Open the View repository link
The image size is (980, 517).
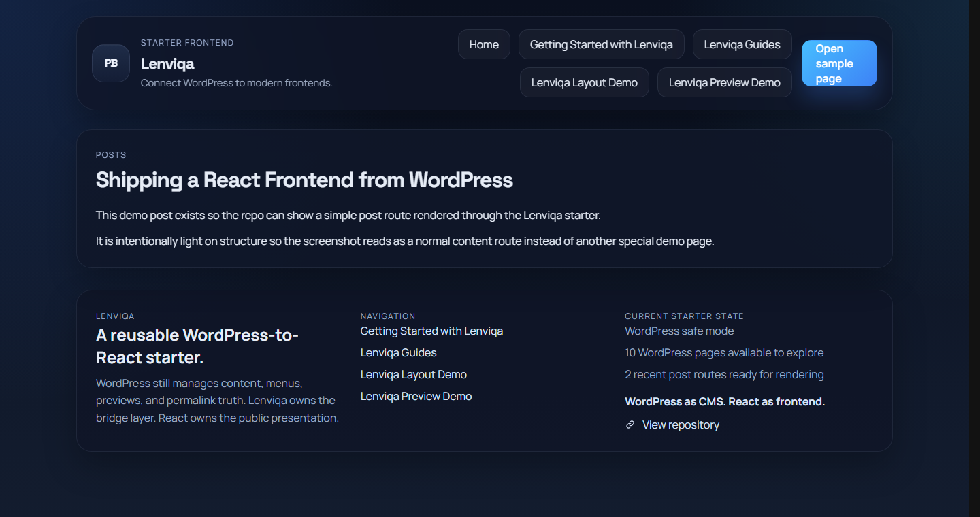tap(672, 425)
